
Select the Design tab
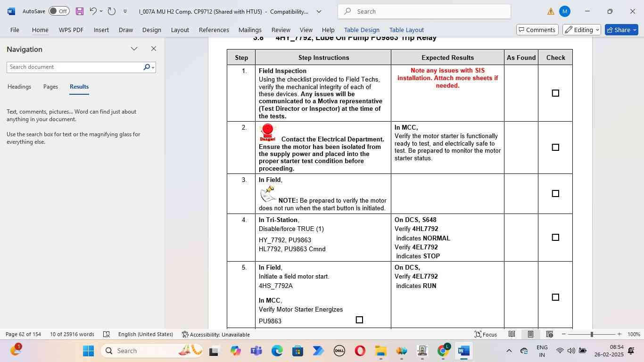152,30
